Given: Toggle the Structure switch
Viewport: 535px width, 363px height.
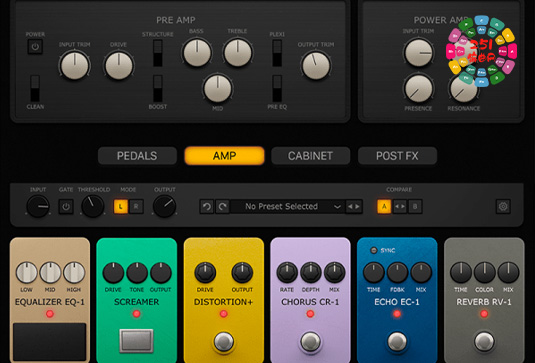Looking at the screenshot, I should pos(158,53).
